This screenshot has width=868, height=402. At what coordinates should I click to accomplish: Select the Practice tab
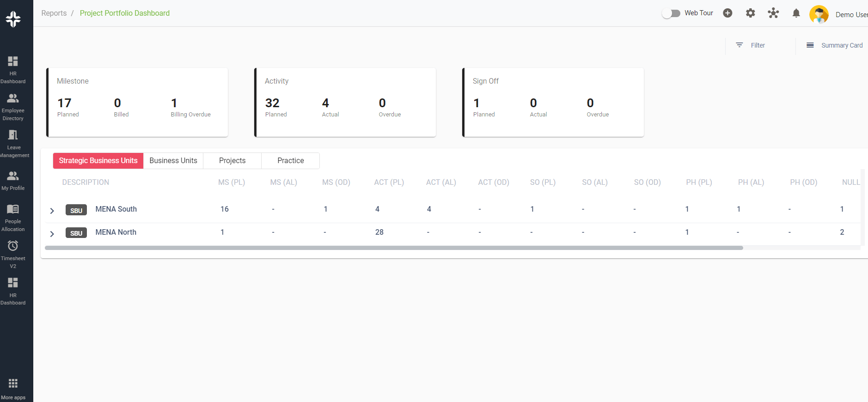coord(290,161)
